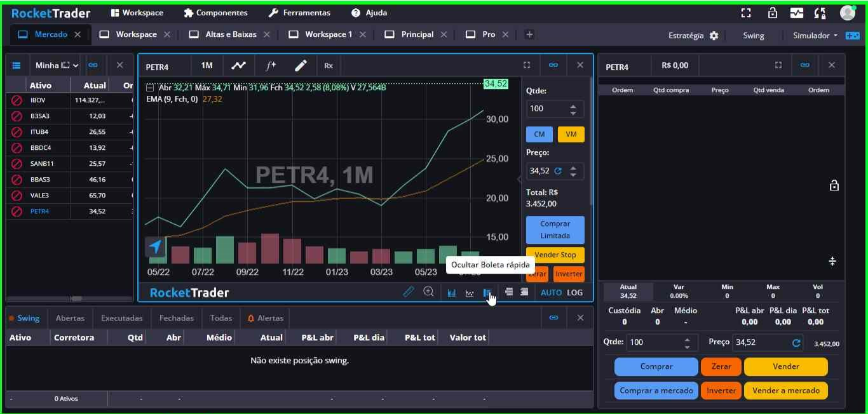Maximize the PETR4 chart panel
This screenshot has width=868, height=414.
point(527,65)
